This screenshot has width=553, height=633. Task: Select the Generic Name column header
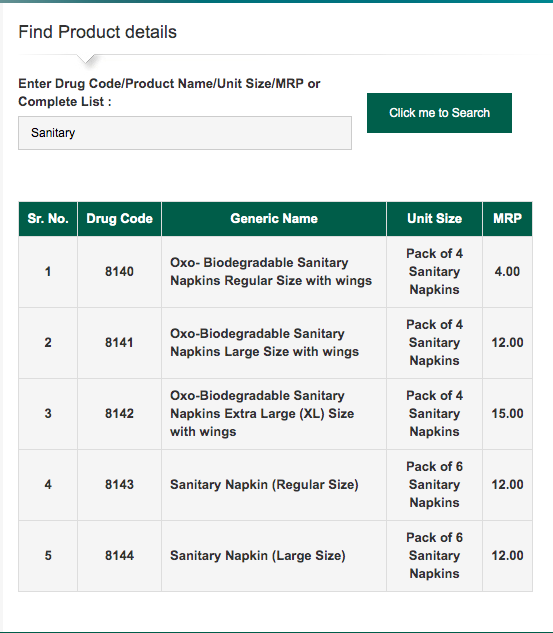click(274, 219)
